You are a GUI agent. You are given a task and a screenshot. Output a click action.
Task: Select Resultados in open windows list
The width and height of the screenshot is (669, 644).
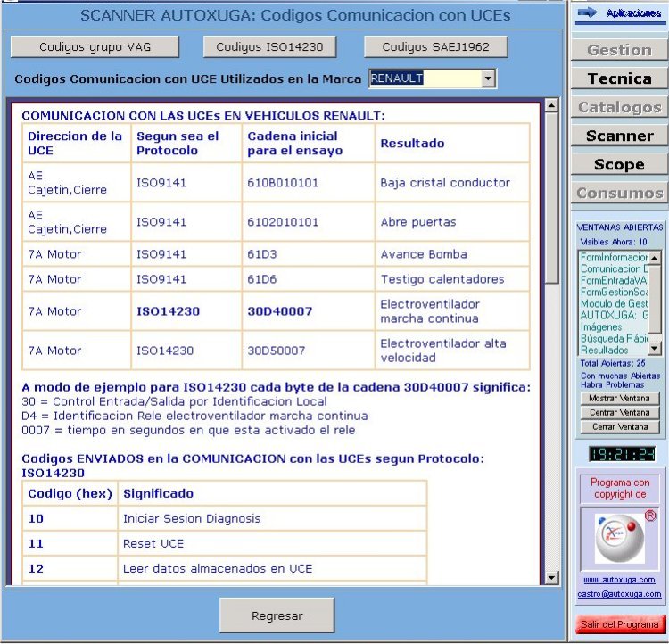[614, 350]
